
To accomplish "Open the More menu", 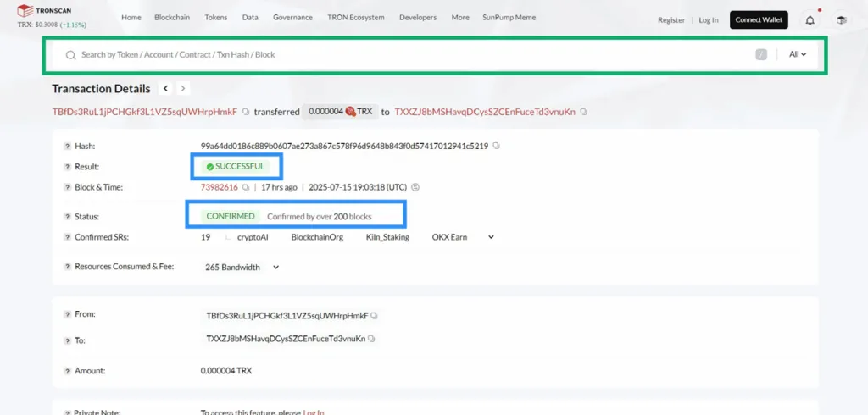I will coord(460,17).
